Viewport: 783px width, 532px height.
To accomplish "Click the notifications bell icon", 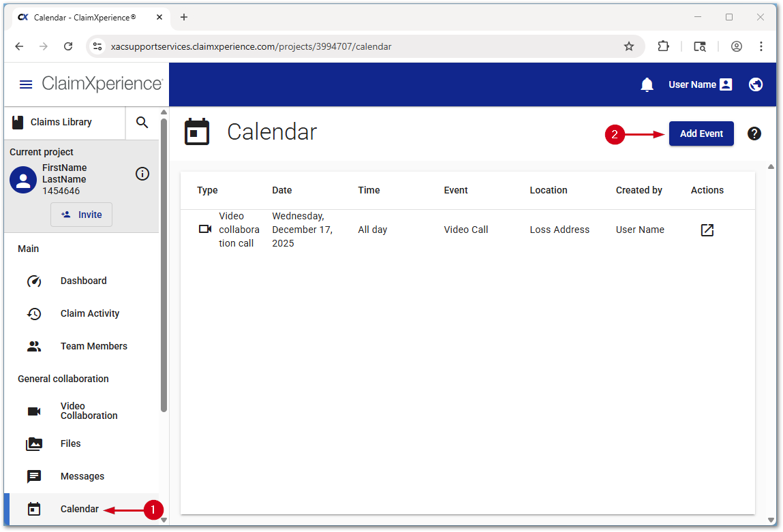I will (x=646, y=84).
